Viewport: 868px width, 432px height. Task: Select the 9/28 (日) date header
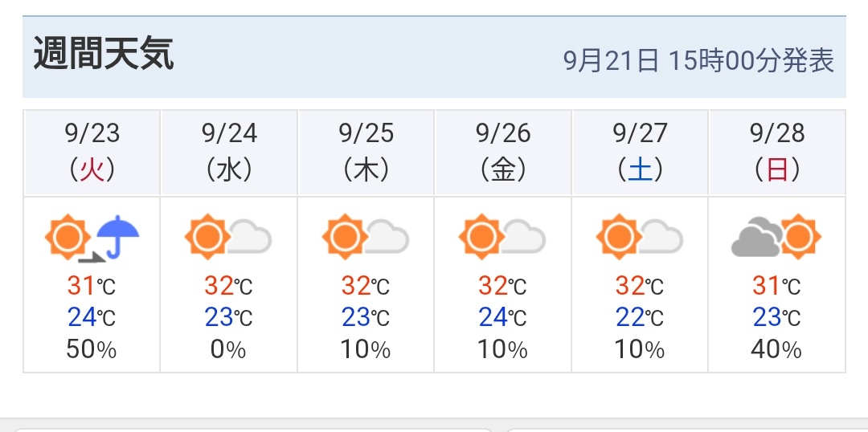pyautogui.click(x=776, y=151)
